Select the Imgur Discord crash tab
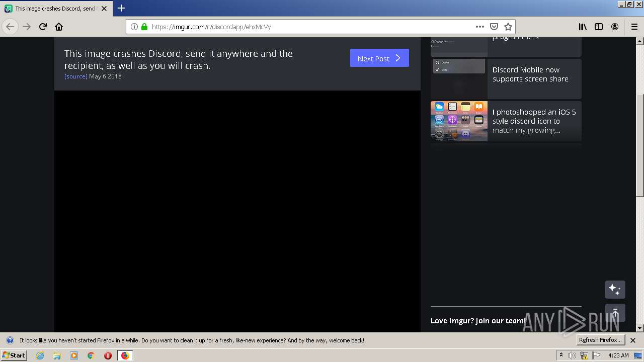Screen dimensions: 644x362 (x=56, y=9)
